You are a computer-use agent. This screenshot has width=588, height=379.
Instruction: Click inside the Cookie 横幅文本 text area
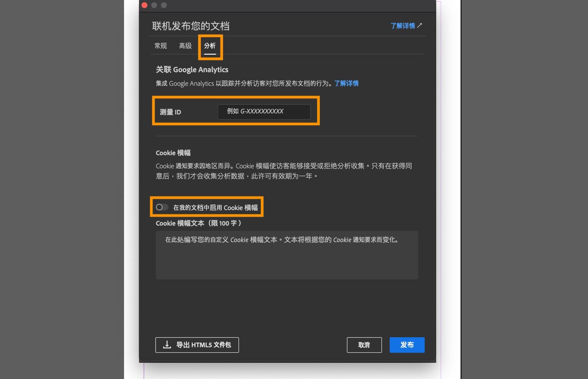click(287, 255)
